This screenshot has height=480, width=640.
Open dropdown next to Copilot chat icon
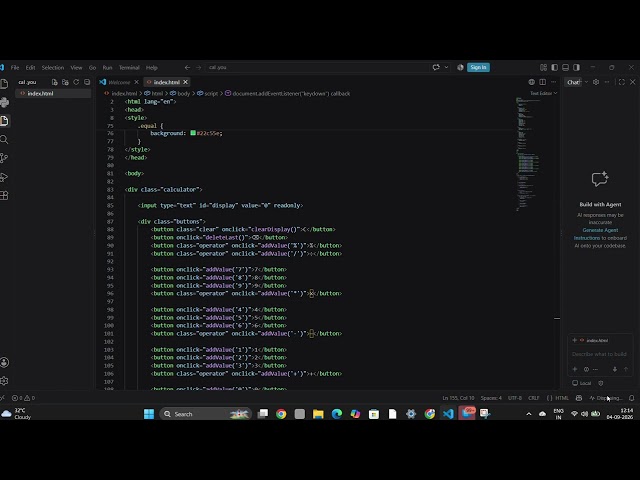446,67
